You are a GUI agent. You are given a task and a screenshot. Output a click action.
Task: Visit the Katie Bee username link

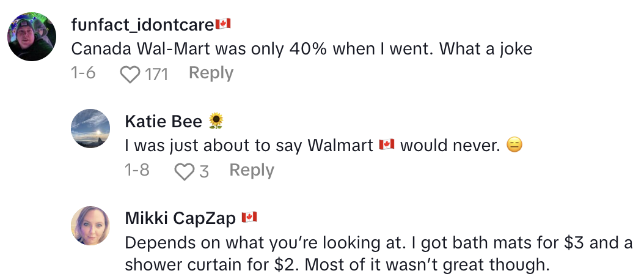pyautogui.click(x=163, y=122)
